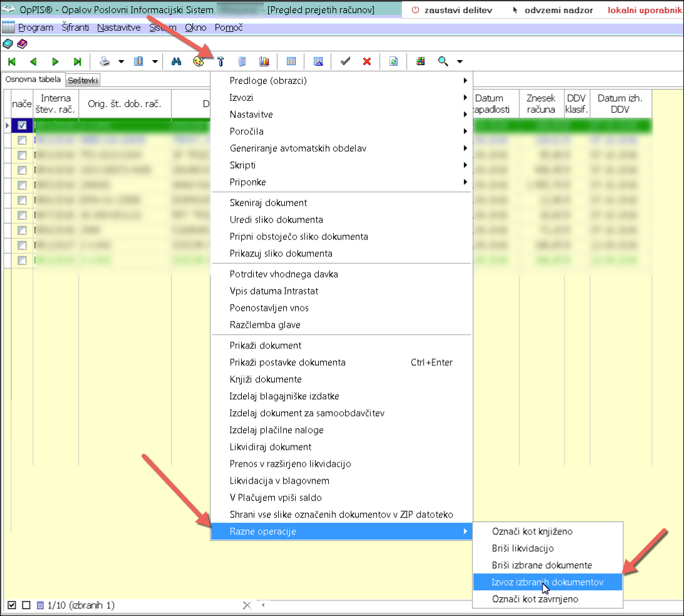684x616 pixels.
Task: Click the gray X in status bar
Action: 247,605
